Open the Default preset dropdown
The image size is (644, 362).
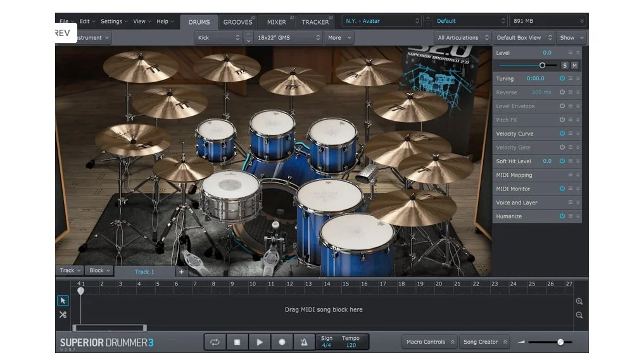pyautogui.click(x=470, y=21)
